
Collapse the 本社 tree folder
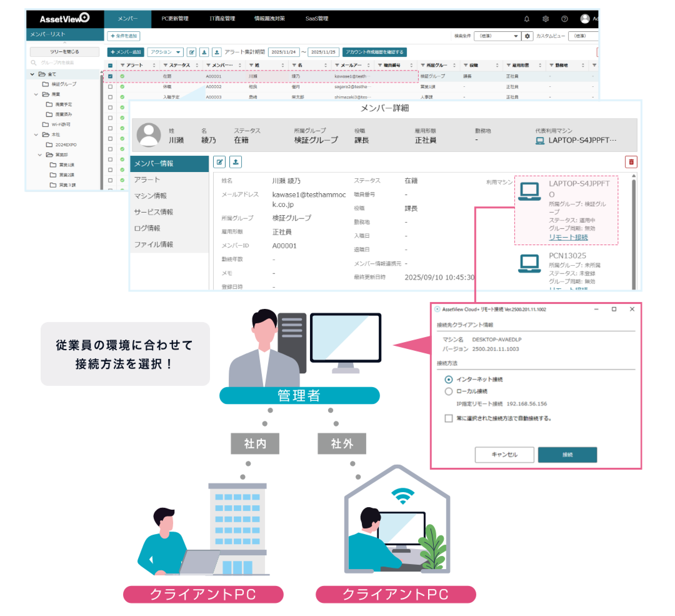pyautogui.click(x=36, y=135)
